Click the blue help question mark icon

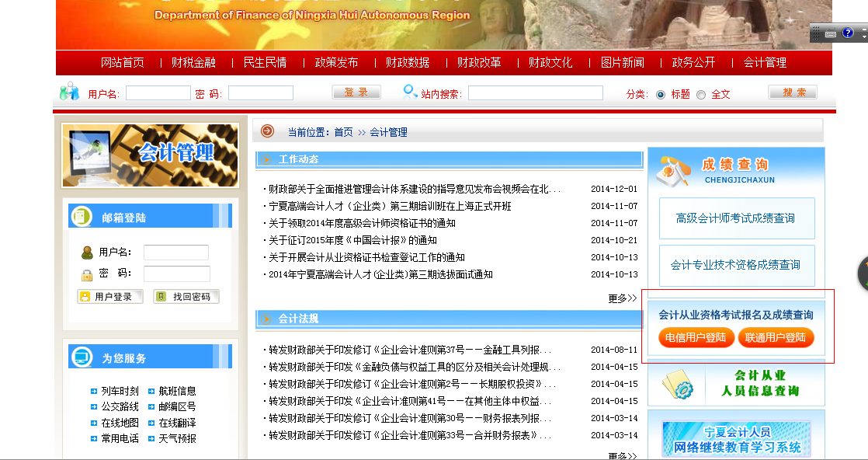point(848,33)
